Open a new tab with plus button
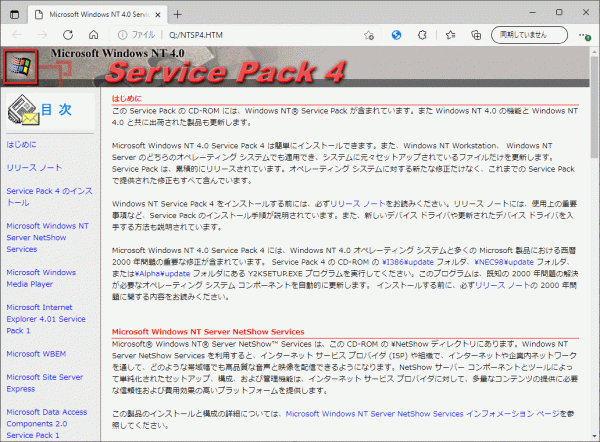The height and width of the screenshot is (442, 600). (x=178, y=15)
